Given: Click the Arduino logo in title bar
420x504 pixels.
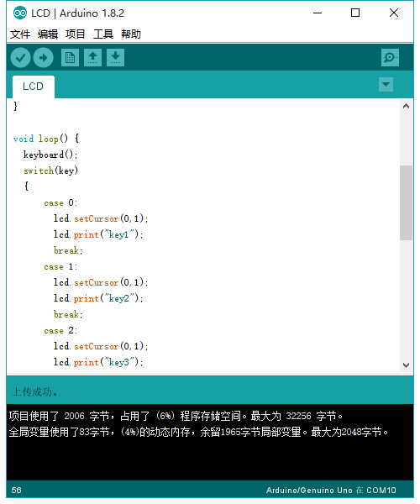Looking at the screenshot, I should click(x=20, y=13).
